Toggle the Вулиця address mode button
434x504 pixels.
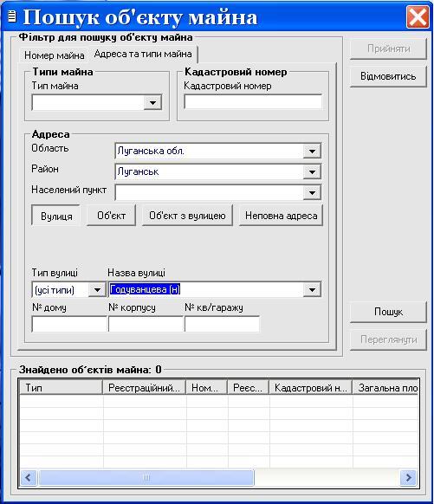(x=56, y=216)
